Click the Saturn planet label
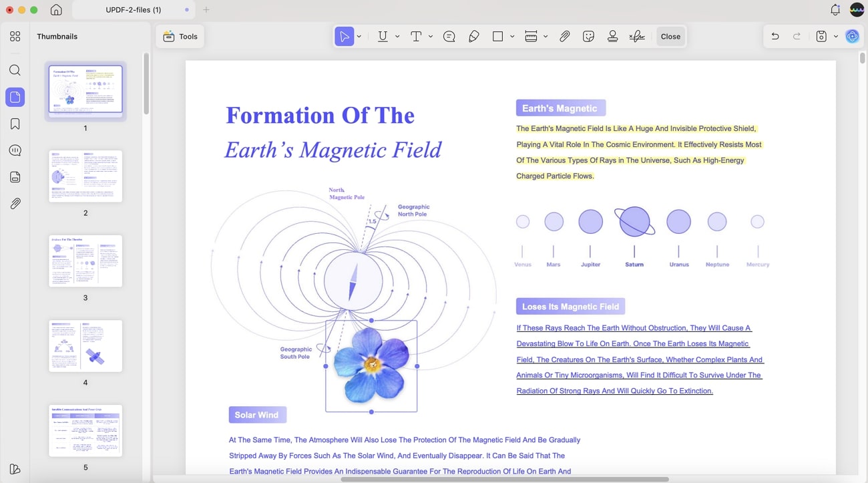Screen dimensions: 868x483 point(634,265)
